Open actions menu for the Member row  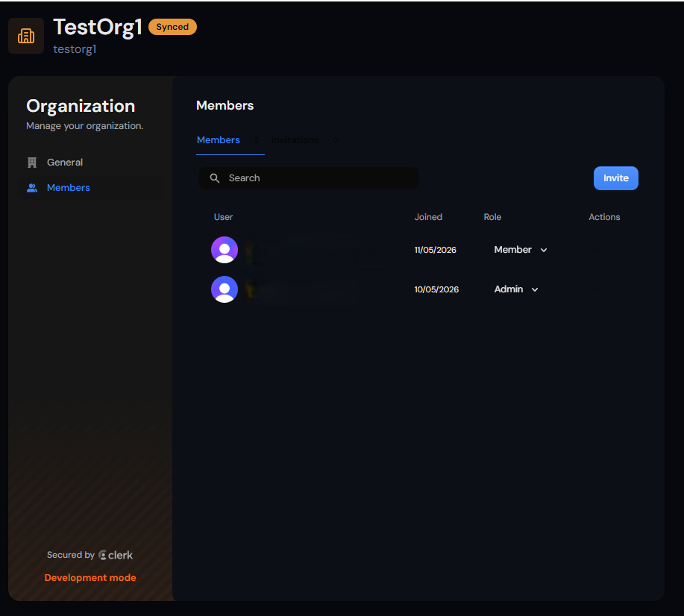click(x=597, y=249)
